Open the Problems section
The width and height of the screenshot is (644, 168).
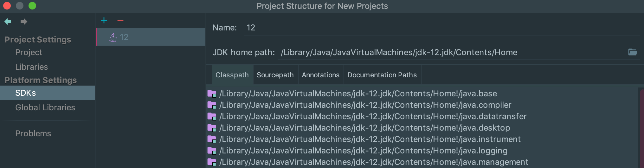[33, 133]
